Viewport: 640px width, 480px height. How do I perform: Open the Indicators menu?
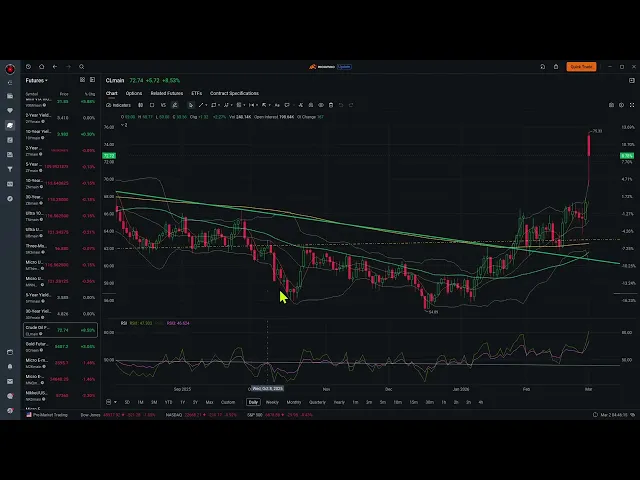click(x=119, y=105)
